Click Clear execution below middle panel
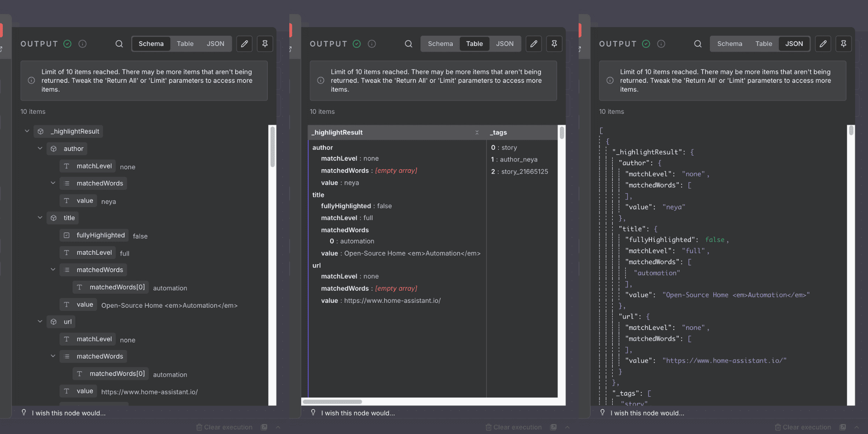 (513, 427)
